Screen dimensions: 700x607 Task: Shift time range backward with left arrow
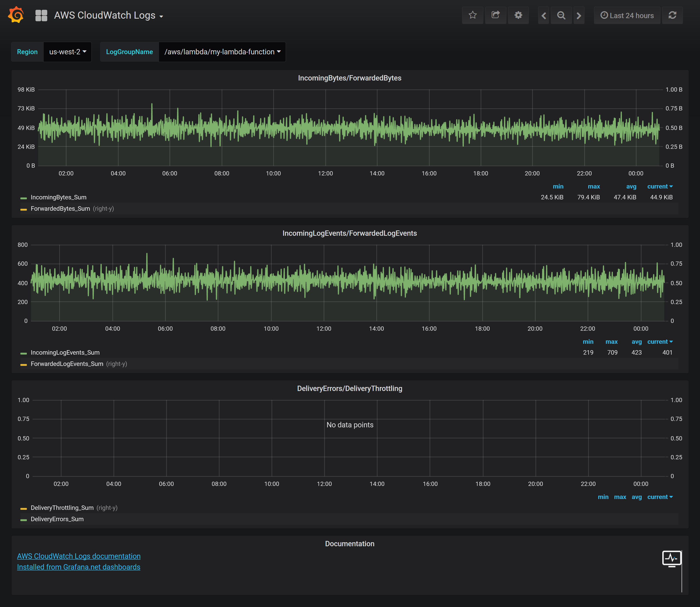click(x=543, y=16)
